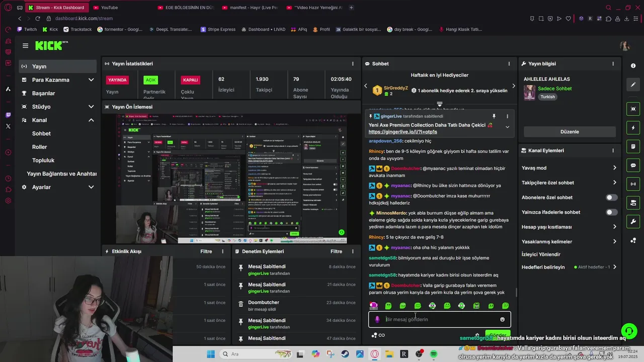Go to next weekly gifter arrow
Screen dimensions: 644x362
tap(513, 86)
